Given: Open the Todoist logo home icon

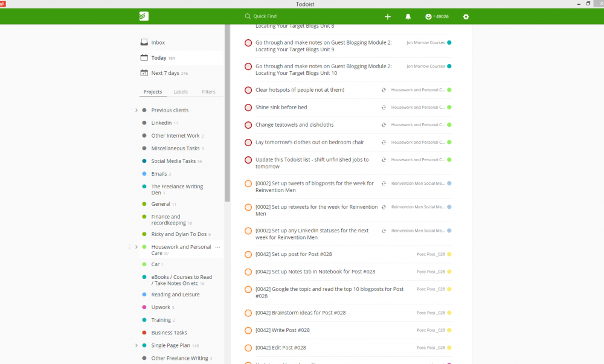Looking at the screenshot, I should click(143, 16).
